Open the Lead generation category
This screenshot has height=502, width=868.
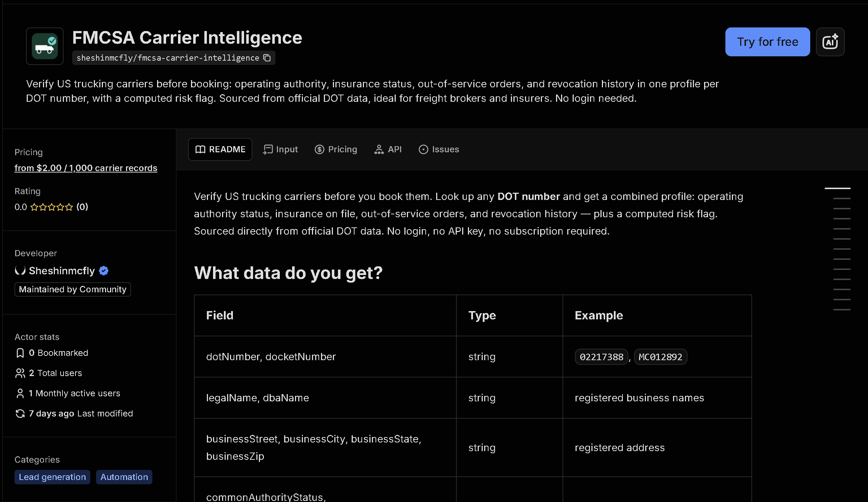(52, 477)
